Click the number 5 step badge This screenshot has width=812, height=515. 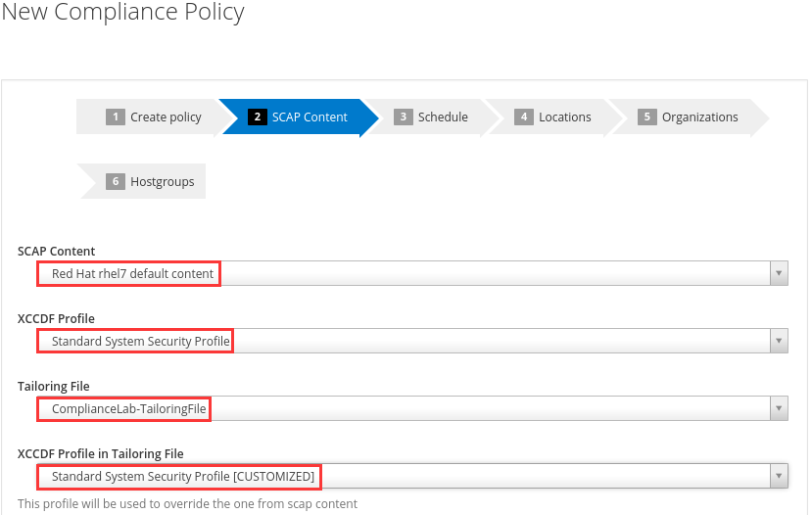(646, 117)
